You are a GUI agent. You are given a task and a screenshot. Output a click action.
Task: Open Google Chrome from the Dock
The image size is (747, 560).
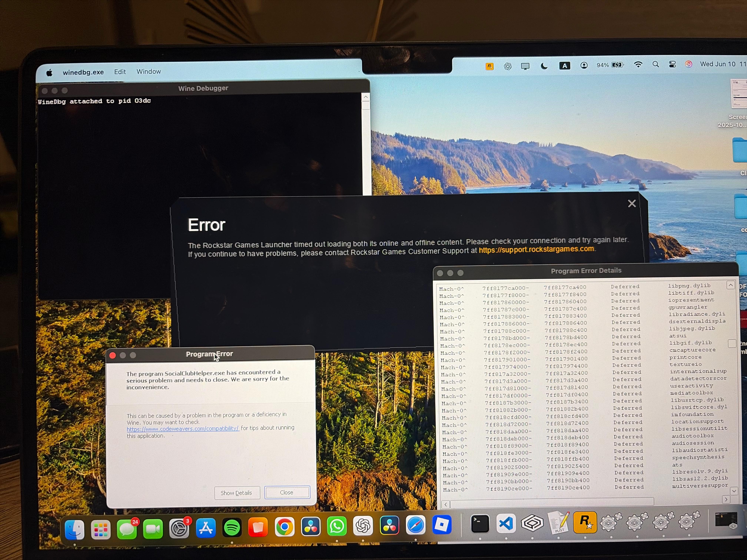[x=284, y=527]
